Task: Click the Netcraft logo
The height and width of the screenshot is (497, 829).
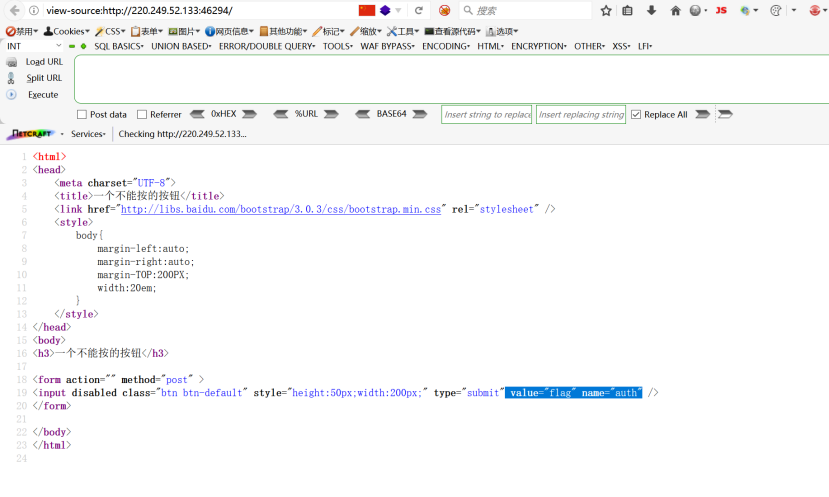Action: tap(31, 134)
